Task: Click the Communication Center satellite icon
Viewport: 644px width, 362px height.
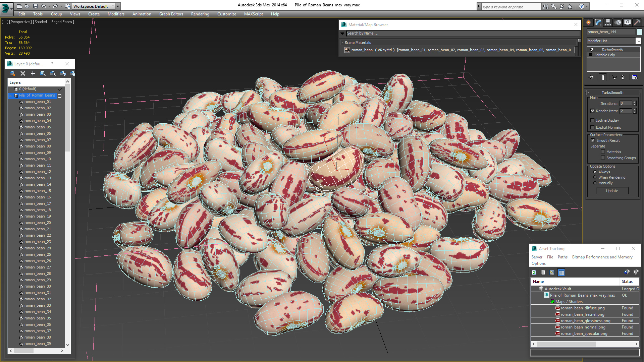Action: pyautogui.click(x=562, y=6)
